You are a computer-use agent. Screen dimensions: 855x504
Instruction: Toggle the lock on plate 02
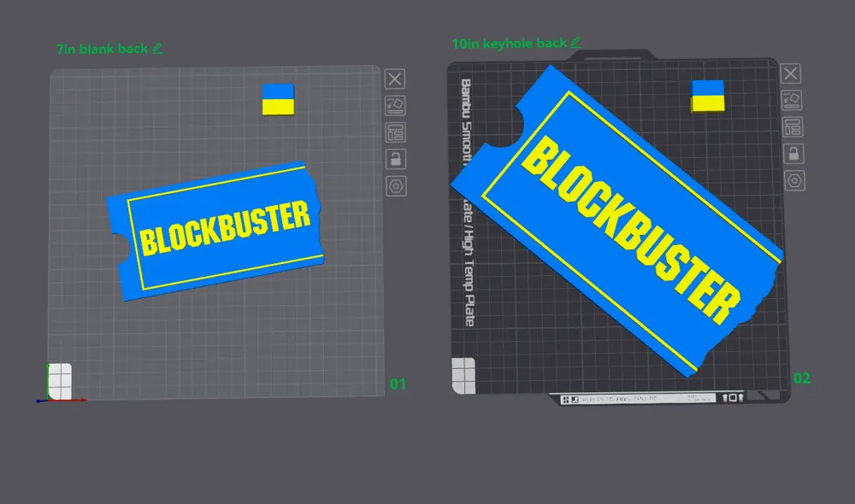pos(793,154)
